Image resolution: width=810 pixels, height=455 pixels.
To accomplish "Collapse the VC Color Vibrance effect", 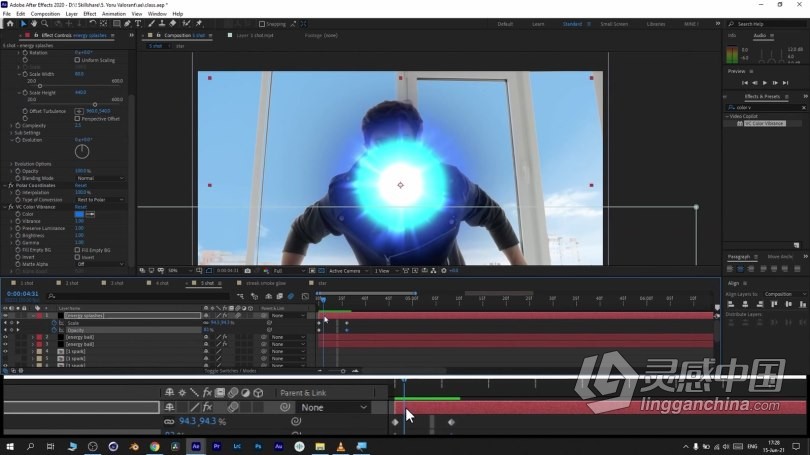I will click(5, 207).
